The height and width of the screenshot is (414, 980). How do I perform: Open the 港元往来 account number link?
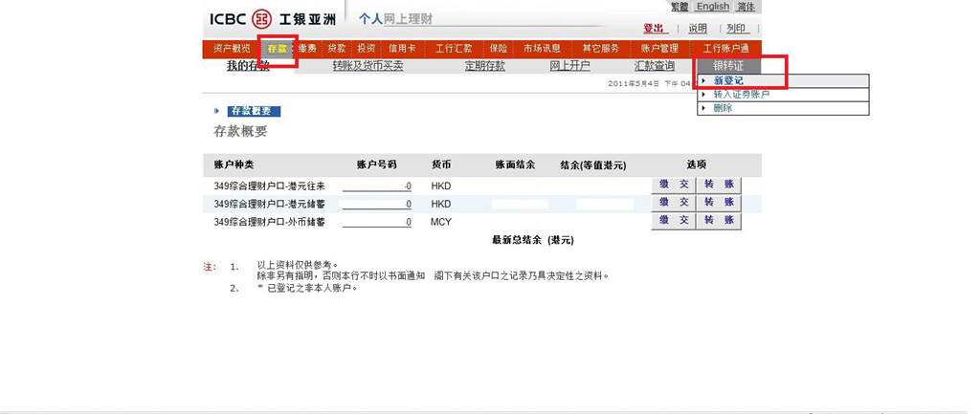click(377, 186)
